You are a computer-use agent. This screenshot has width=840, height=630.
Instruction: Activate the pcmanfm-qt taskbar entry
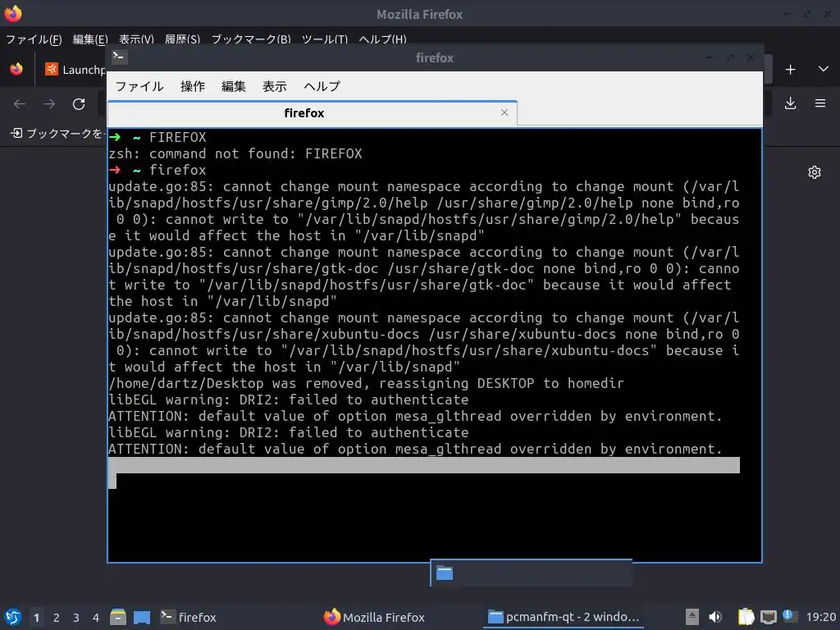click(564, 617)
